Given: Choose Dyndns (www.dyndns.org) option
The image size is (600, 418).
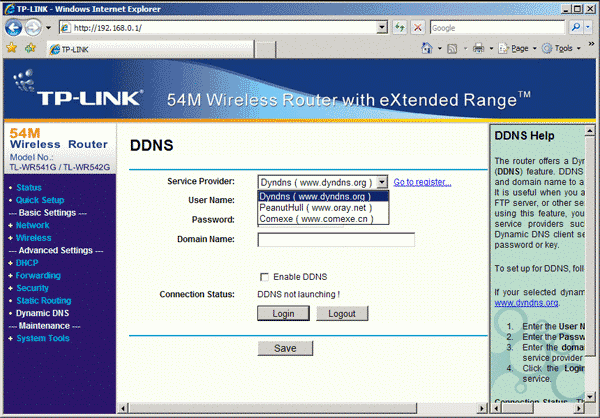Looking at the screenshot, I should click(x=323, y=196).
